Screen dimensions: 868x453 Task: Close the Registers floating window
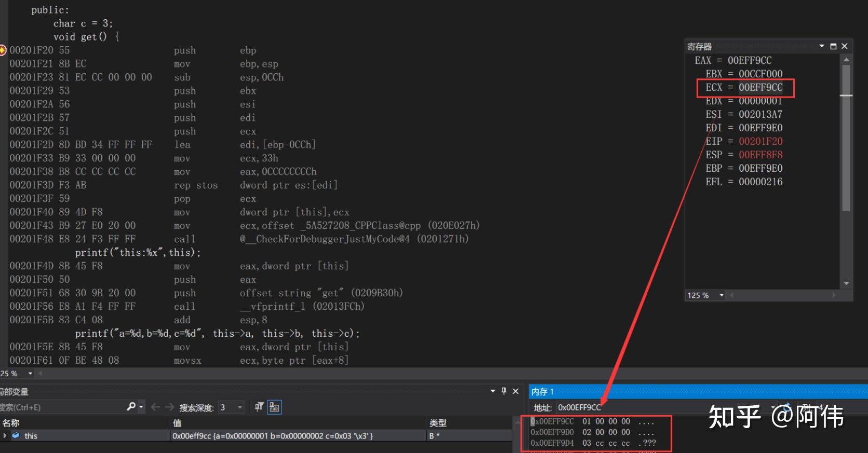click(x=845, y=46)
